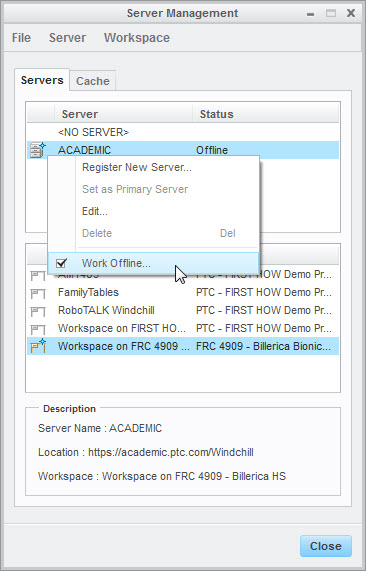Screen dimensions: 366x571
Task: Open the File menu
Action: point(21,38)
